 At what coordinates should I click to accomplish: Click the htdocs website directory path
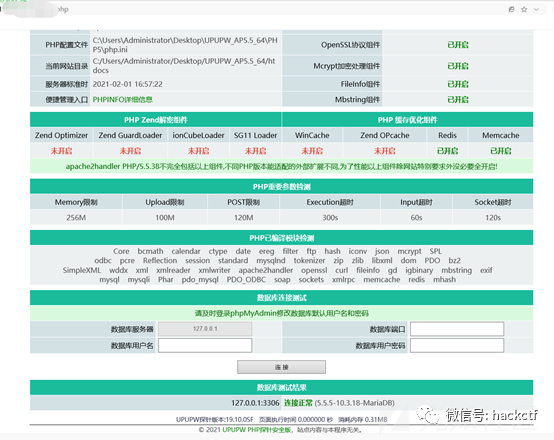point(184,66)
